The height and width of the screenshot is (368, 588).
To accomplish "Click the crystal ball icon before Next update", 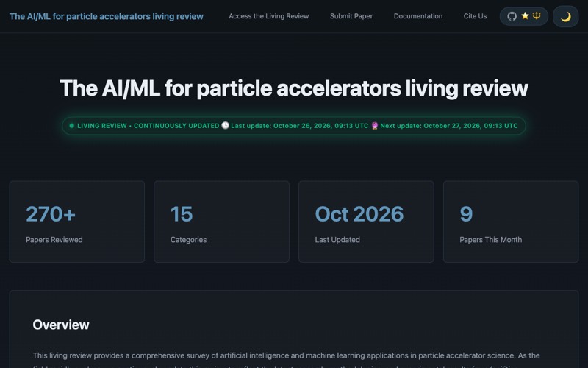I will (x=375, y=125).
